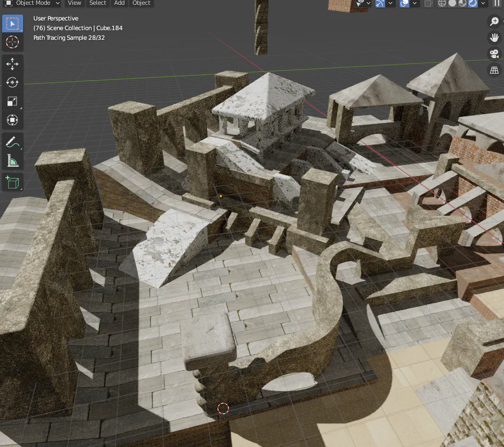Screen dimensions: 504x447
Task: Click the 'Path Tracing Sample 28/32' text
Action: coord(69,38)
